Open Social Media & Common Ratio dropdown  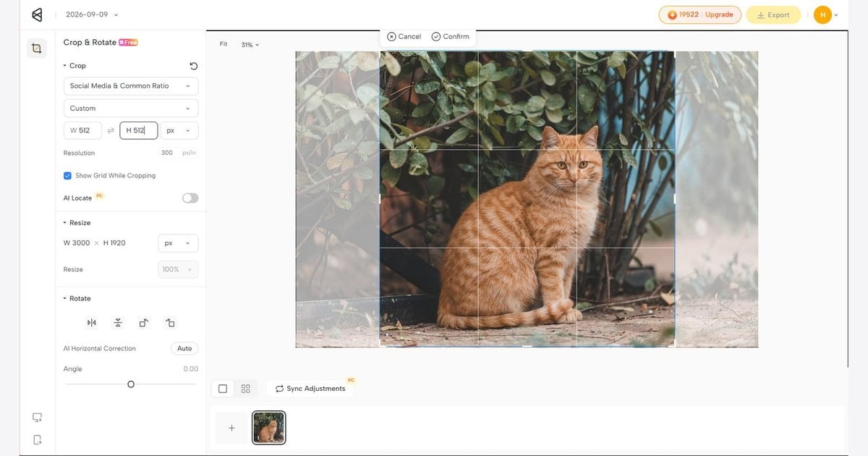pyautogui.click(x=131, y=85)
